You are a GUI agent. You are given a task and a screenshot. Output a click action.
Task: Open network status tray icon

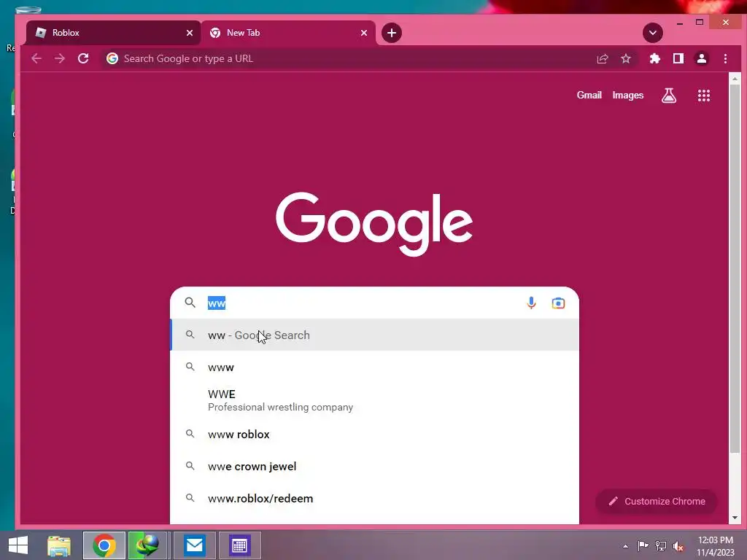(x=661, y=546)
